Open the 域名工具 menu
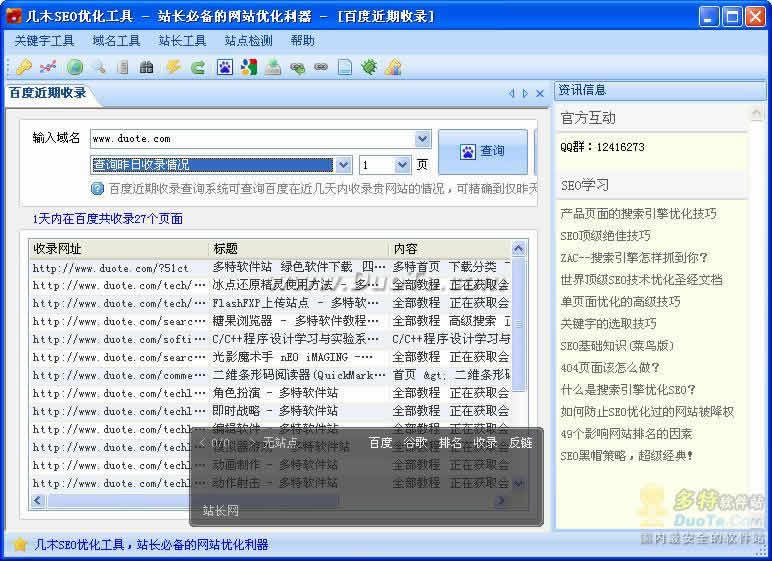 pyautogui.click(x=116, y=40)
